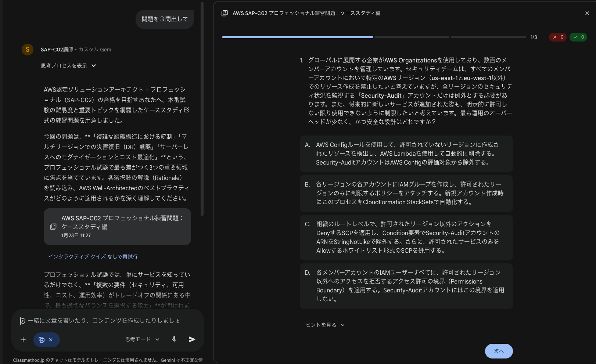
Task: Select the microphone icon for voice input
Action: click(174, 339)
